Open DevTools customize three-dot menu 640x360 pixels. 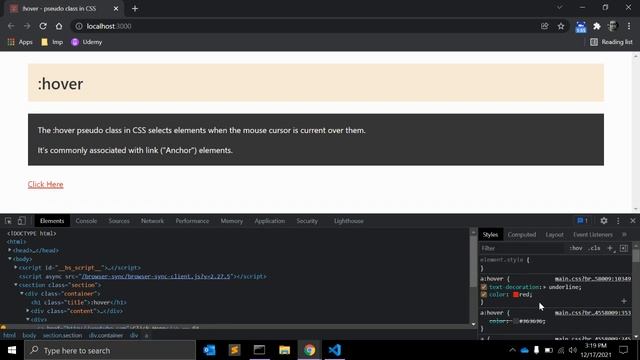[618, 221]
